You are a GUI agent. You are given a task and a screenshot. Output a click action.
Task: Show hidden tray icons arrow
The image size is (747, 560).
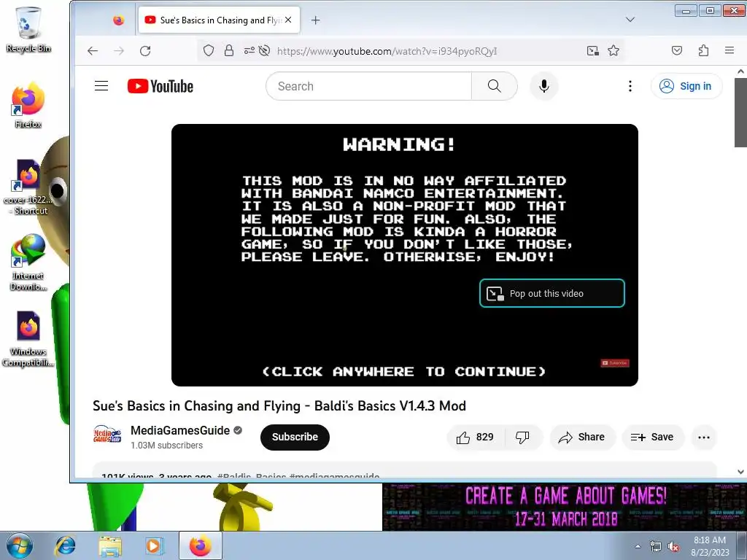coord(638,546)
